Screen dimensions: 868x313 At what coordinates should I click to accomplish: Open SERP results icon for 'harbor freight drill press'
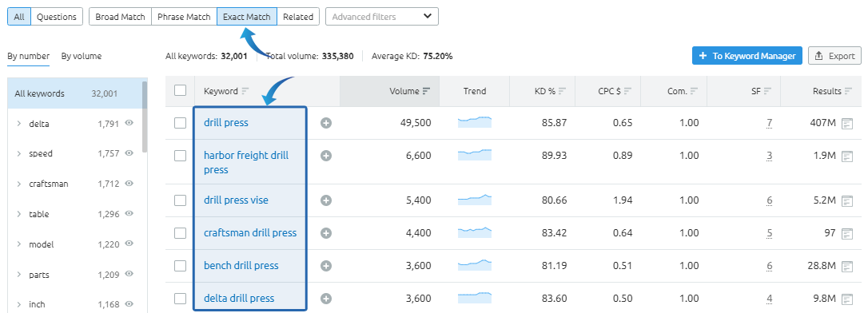pyautogui.click(x=847, y=156)
